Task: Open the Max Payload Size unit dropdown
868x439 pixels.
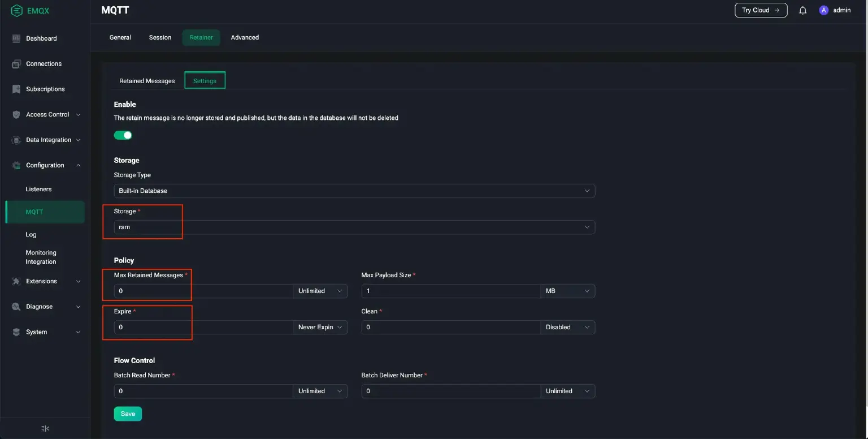Action: 567,291
